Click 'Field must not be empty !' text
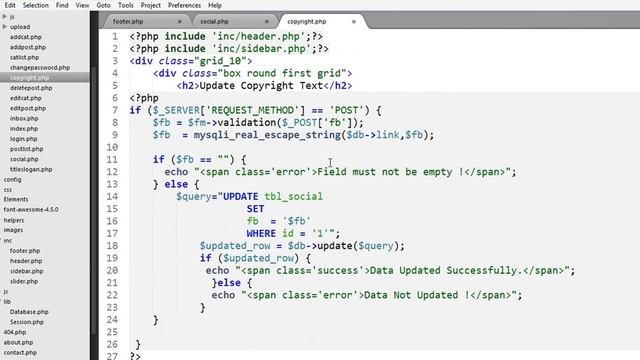Viewport: 640px width, 360px height. pyautogui.click(x=390, y=172)
